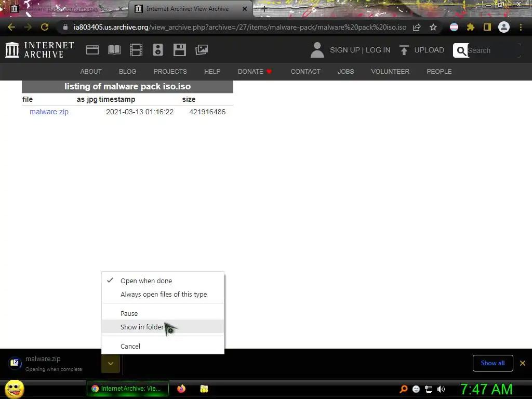Open the striped flag extension icon

tap(454, 27)
